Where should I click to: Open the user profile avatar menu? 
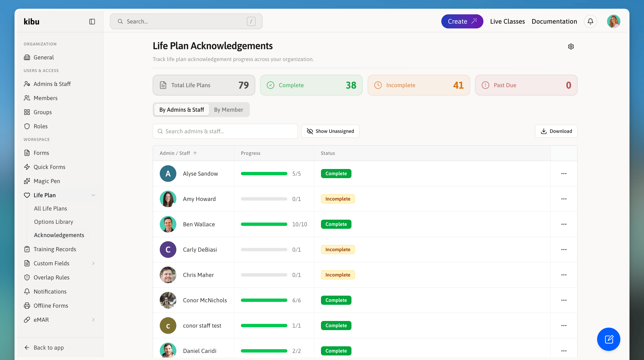click(x=614, y=22)
